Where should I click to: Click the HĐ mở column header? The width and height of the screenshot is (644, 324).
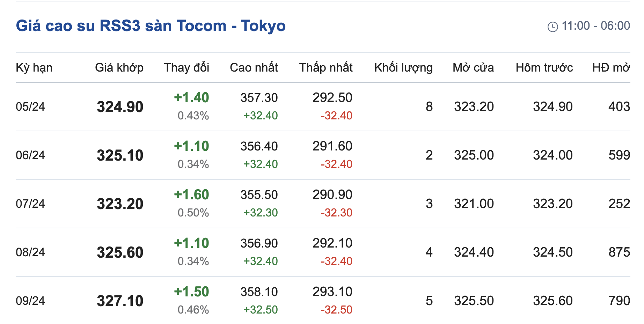coord(611,67)
